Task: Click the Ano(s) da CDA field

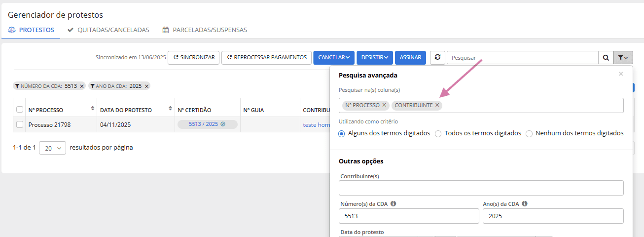Action: 553,216
